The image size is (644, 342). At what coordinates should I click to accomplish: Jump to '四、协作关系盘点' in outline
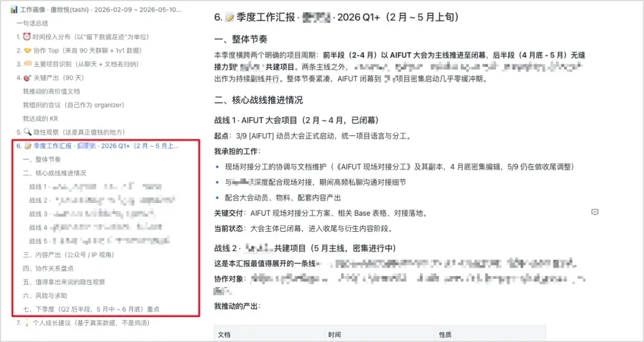tap(48, 268)
